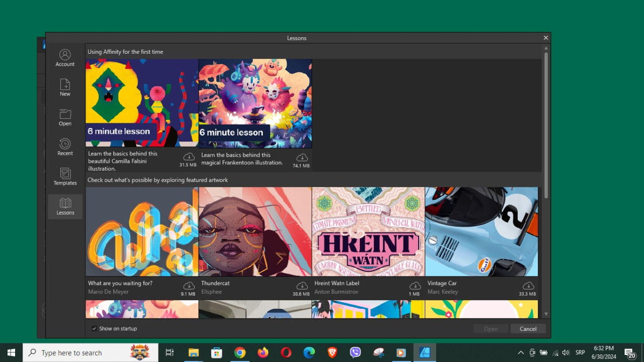Screen dimensions: 644x362
Task: Download the Camilla Falsini lesson (31.5 MB)
Action: click(x=189, y=157)
